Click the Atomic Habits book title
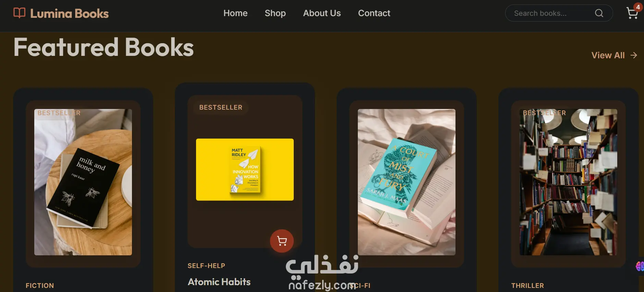The width and height of the screenshot is (644, 292). point(219,282)
